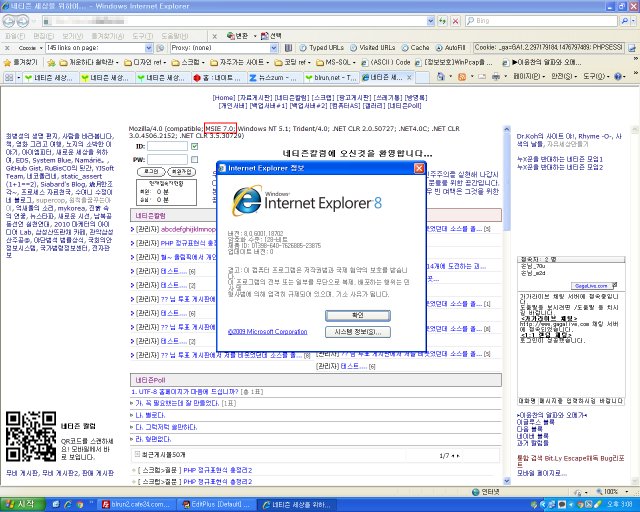Click the green Refresh arrows icon
Image resolution: width=640 pixels, height=512 pixels.
[x=442, y=21]
